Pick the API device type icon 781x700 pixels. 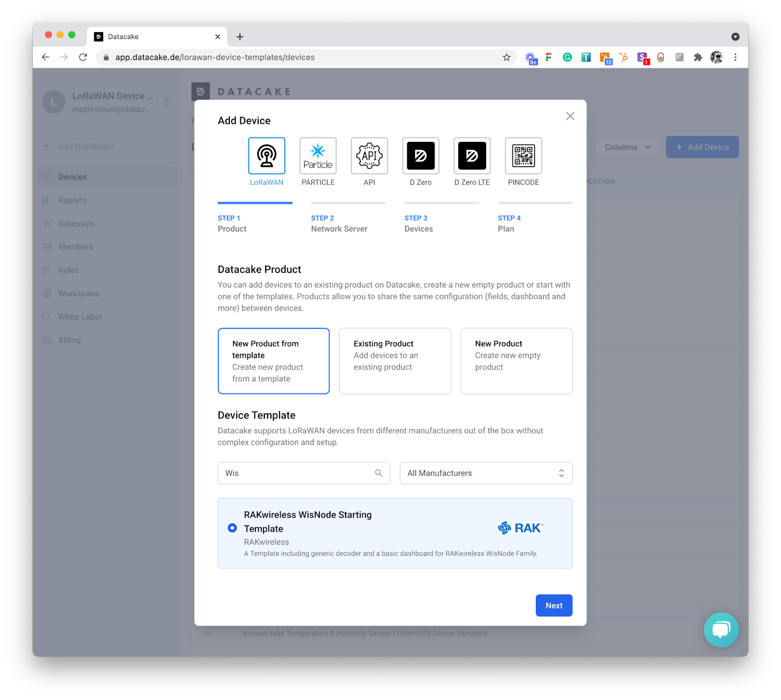(x=370, y=156)
